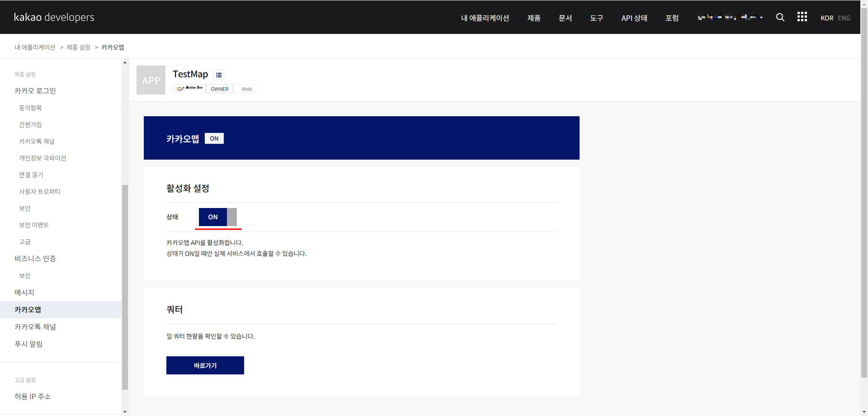The image size is (868, 416).
Task: Click the Web platform badge
Action: pyautogui.click(x=247, y=89)
